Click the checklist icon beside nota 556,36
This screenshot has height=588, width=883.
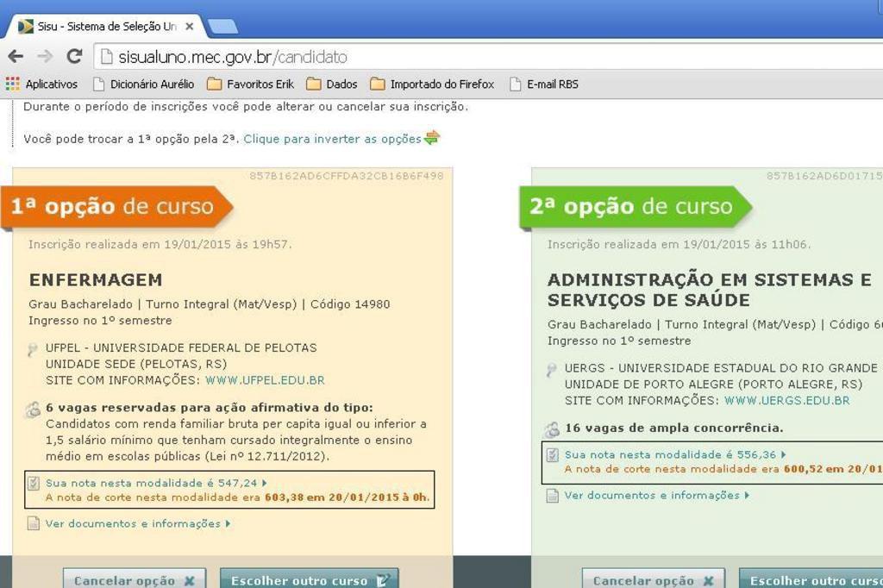tap(553, 454)
